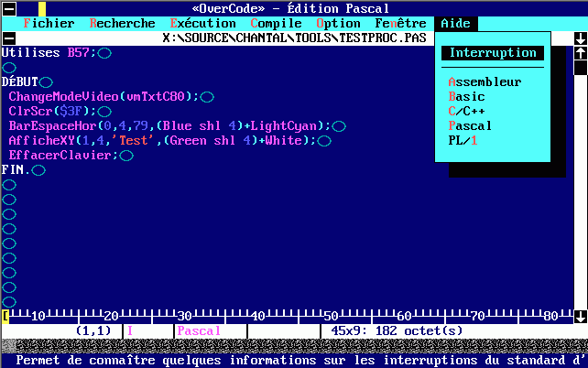Click the BarEspaceHor statement line
This screenshot has width=588, height=368.
[x=169, y=126]
